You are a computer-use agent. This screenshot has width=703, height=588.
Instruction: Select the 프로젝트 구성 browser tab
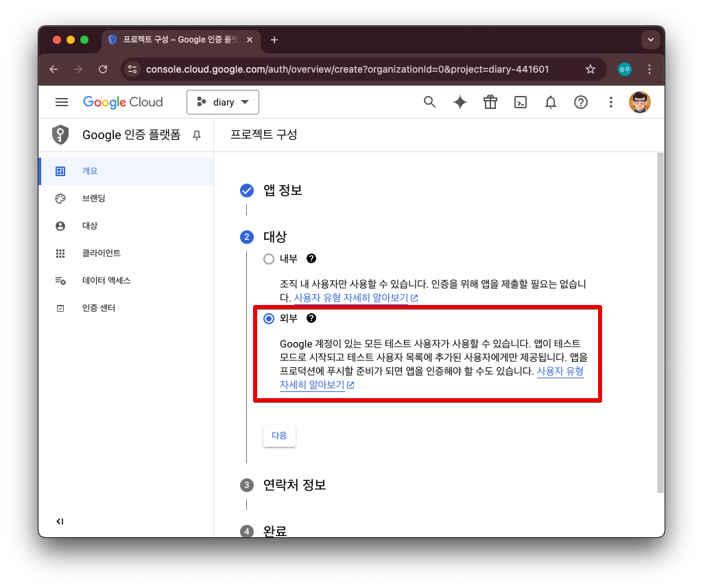pyautogui.click(x=181, y=40)
